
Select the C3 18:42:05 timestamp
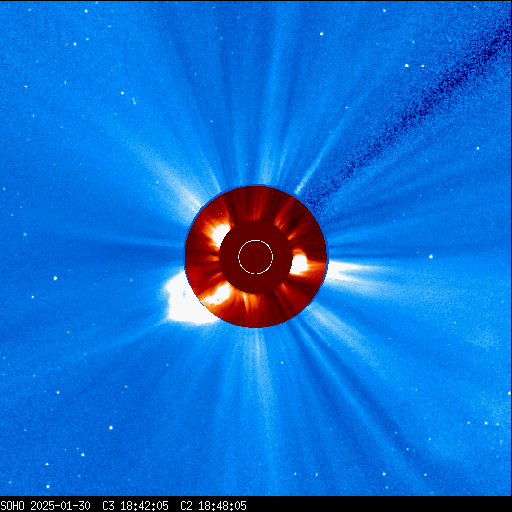coord(135,506)
